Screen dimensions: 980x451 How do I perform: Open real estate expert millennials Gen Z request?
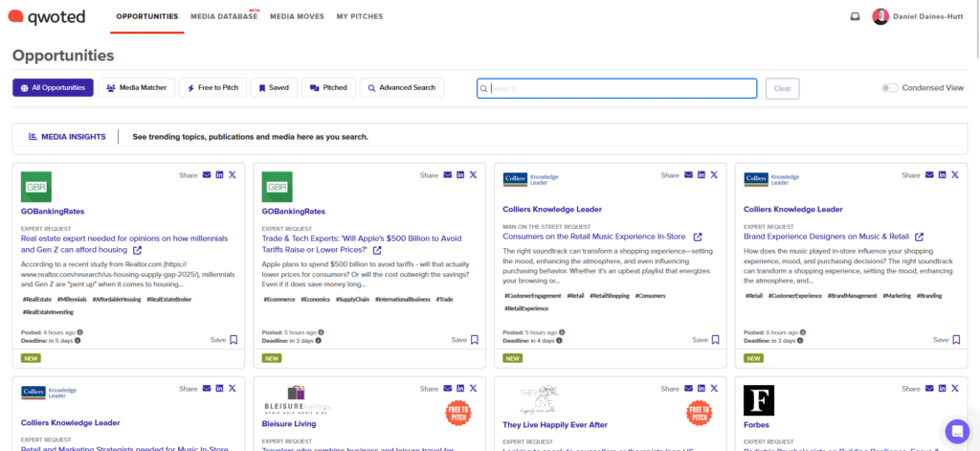pyautogui.click(x=124, y=244)
